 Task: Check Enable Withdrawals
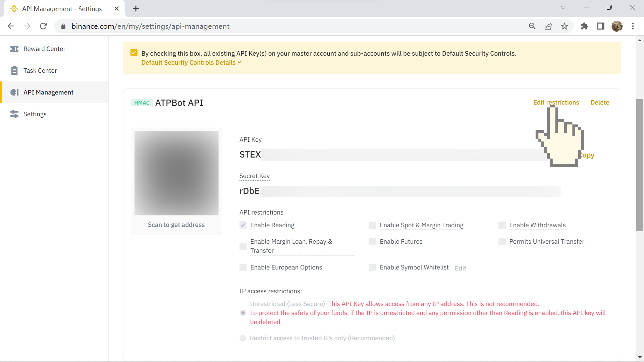(x=502, y=225)
